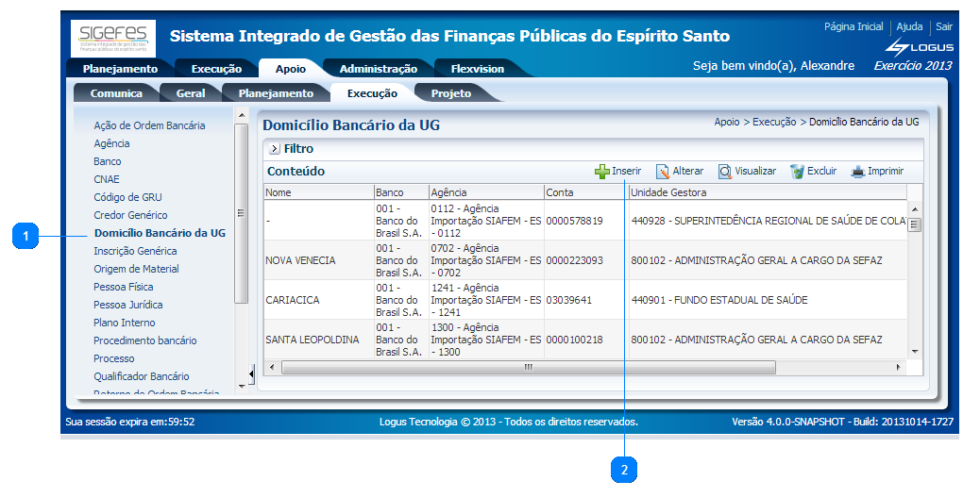Open the Ajuda help link

tap(909, 27)
